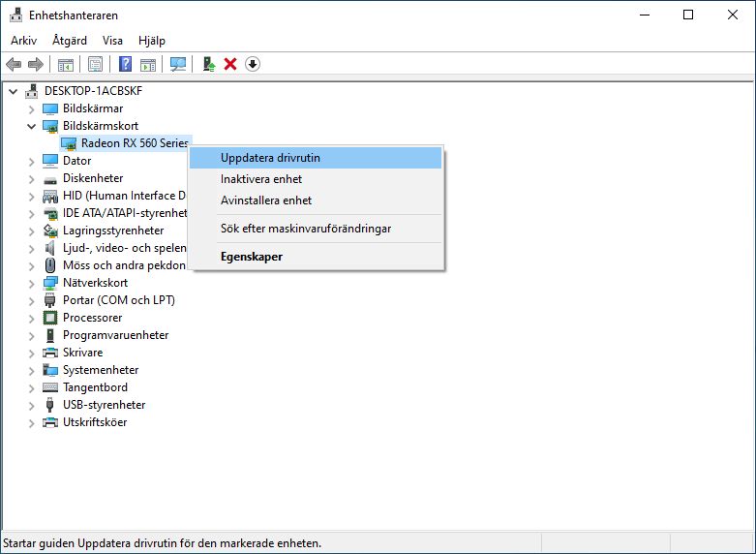The image size is (756, 554).
Task: Click the red X uninstall device icon
Action: (230, 64)
